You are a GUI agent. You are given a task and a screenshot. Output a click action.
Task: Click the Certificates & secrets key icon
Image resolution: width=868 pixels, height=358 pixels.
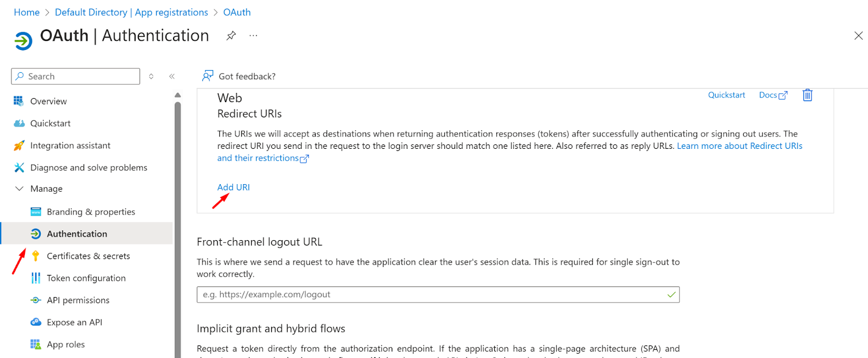tap(36, 256)
